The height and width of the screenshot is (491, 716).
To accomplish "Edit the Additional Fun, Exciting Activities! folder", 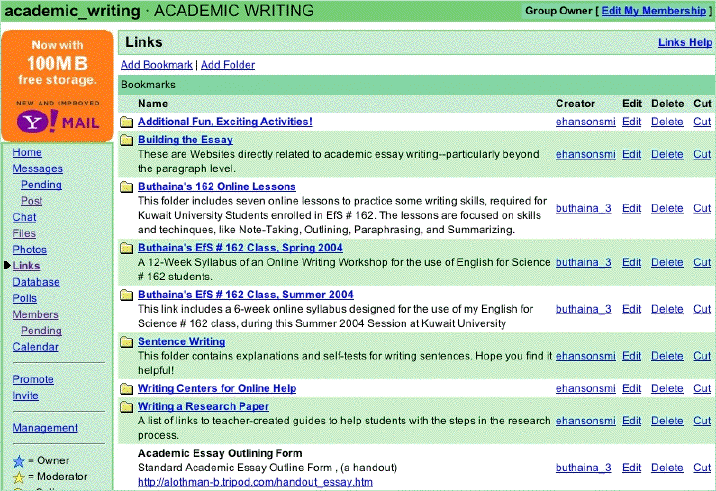I will point(632,122).
